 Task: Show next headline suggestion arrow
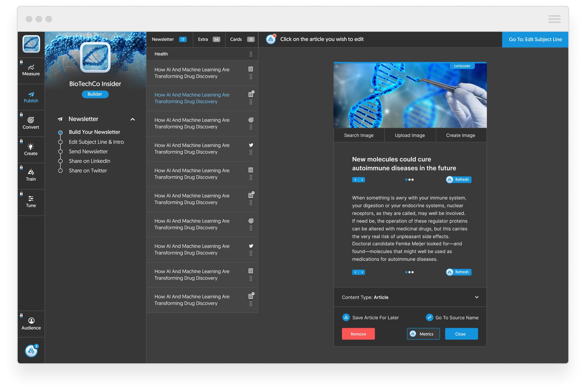(362, 180)
